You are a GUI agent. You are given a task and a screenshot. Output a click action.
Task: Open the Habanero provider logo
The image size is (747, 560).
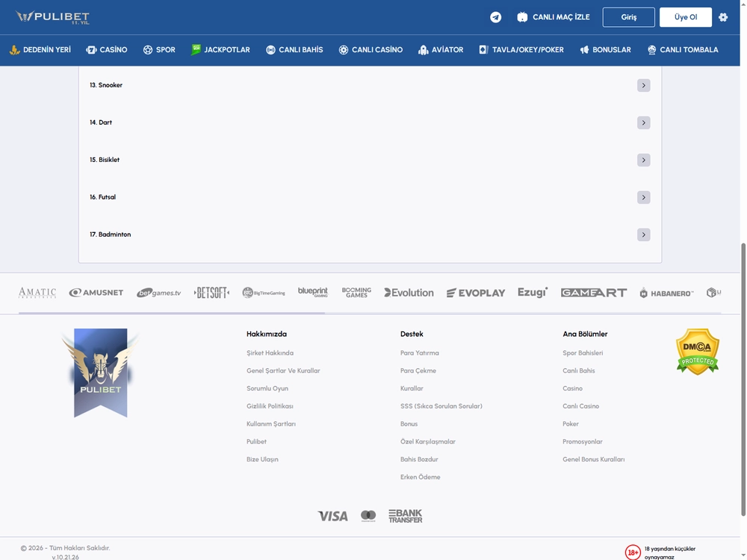coord(666,293)
